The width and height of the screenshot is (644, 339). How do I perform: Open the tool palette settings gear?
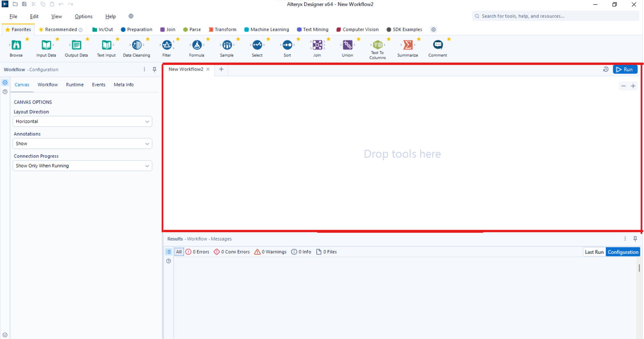pyautogui.click(x=433, y=29)
